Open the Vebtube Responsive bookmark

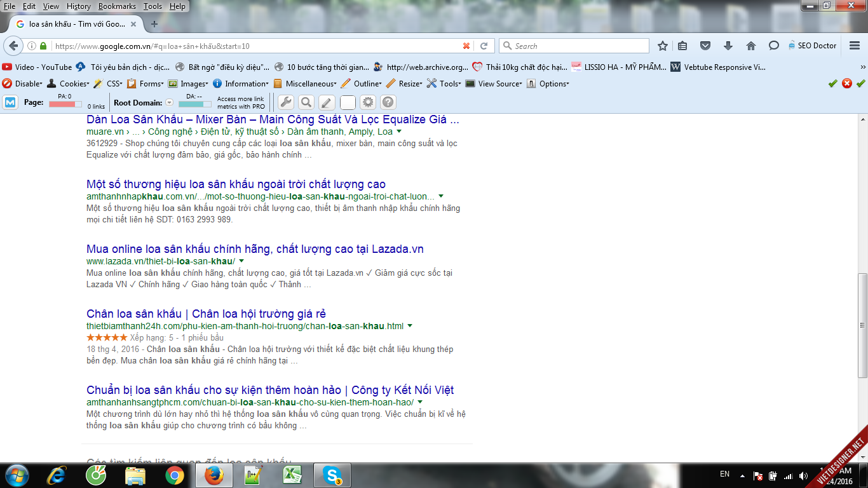[x=719, y=67]
